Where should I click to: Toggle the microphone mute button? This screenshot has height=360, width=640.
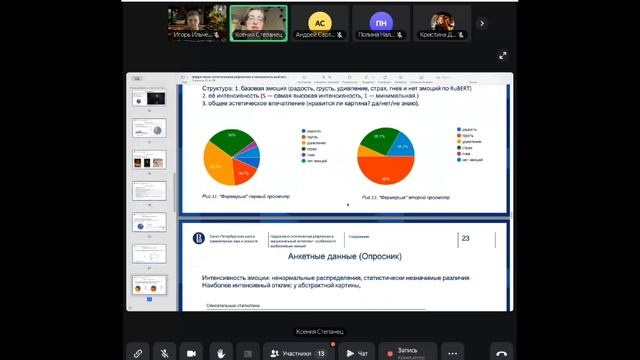point(164,353)
